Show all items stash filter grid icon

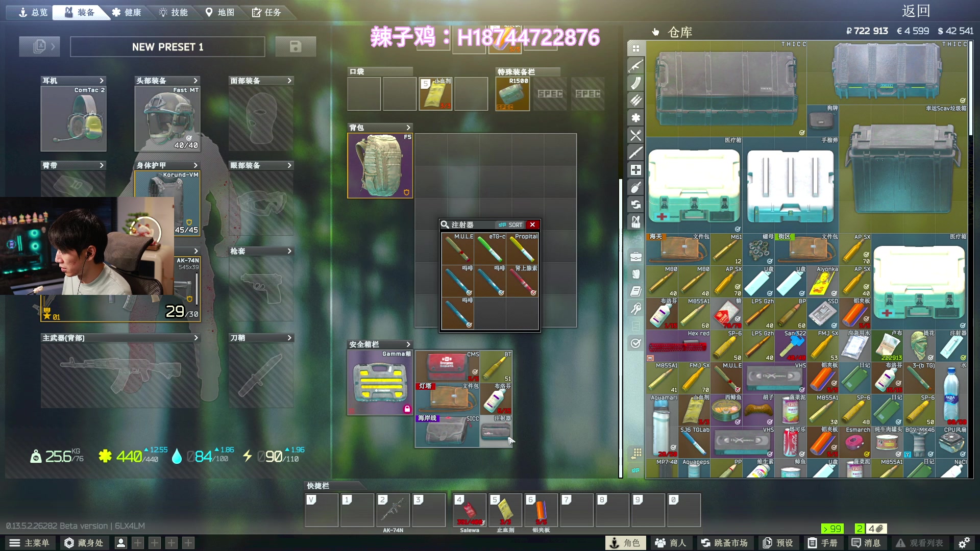[x=635, y=48]
